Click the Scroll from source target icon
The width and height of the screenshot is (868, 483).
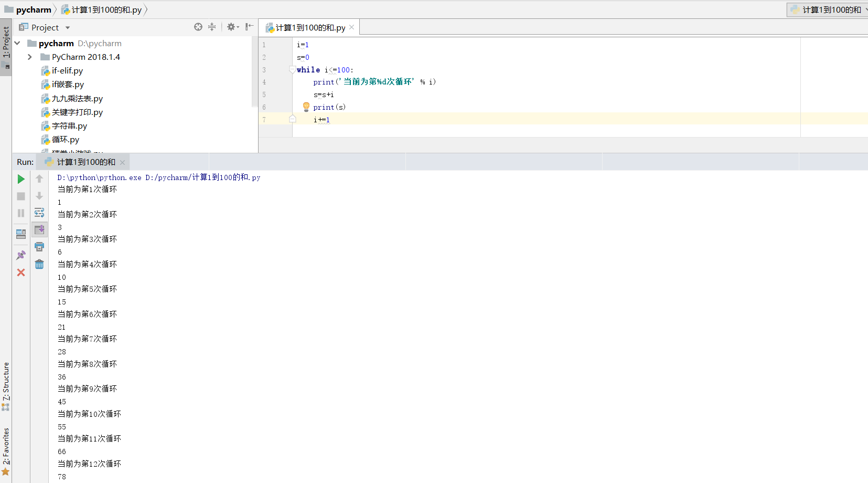pyautogui.click(x=198, y=27)
